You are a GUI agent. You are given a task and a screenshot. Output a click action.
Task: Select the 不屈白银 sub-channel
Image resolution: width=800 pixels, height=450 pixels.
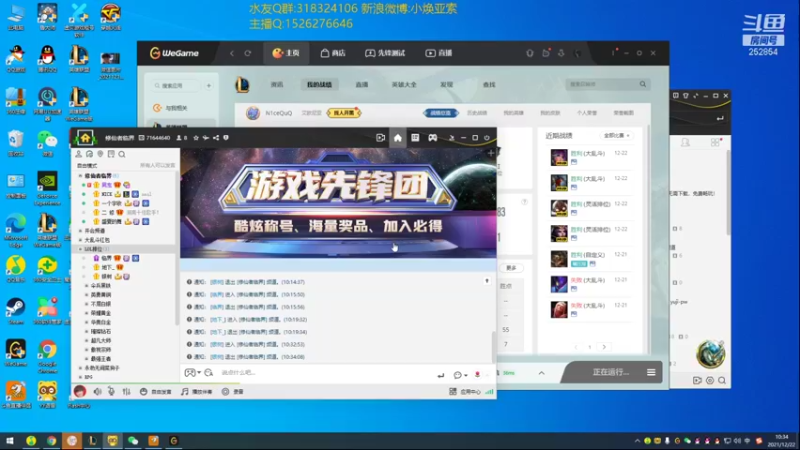[x=101, y=304]
